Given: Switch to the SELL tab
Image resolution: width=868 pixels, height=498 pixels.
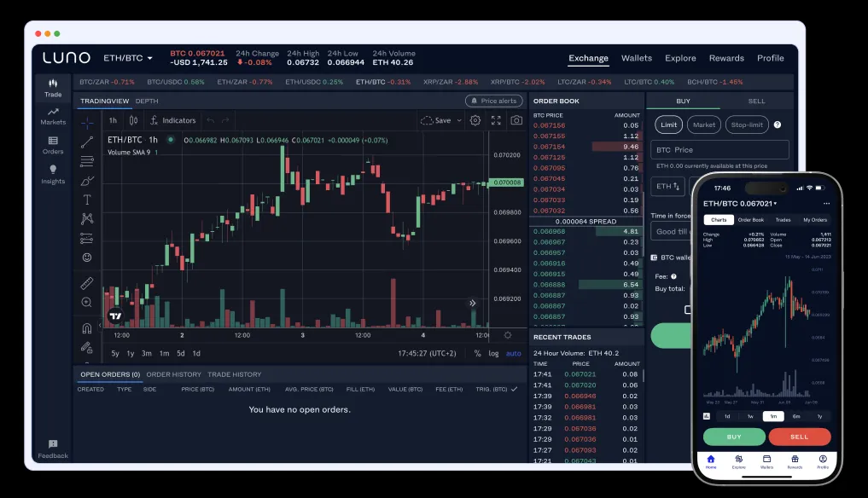Looking at the screenshot, I should tap(756, 100).
